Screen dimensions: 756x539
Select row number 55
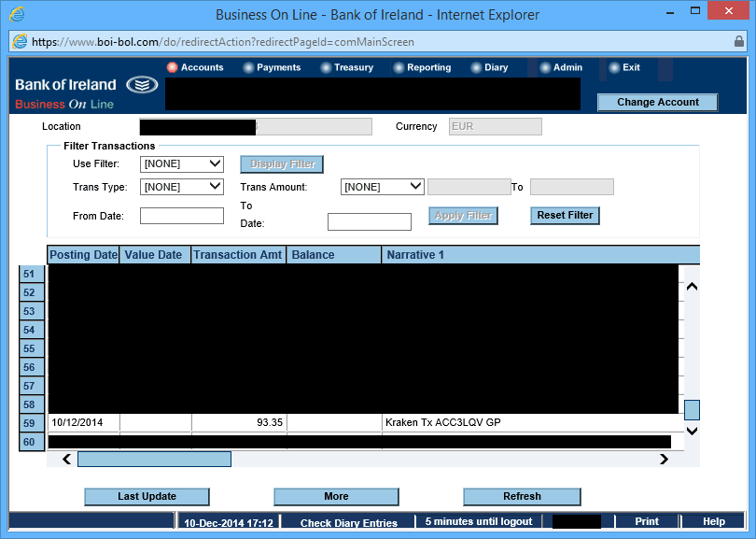point(32,348)
